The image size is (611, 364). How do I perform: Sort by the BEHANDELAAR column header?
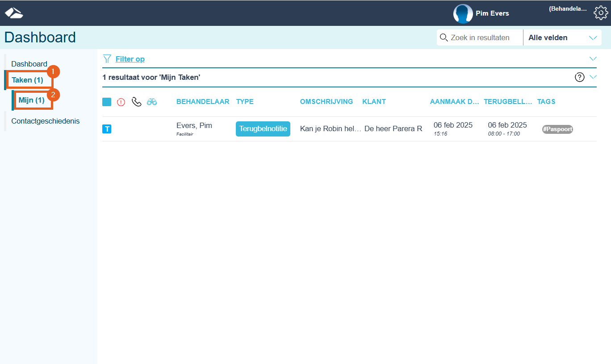tap(203, 102)
